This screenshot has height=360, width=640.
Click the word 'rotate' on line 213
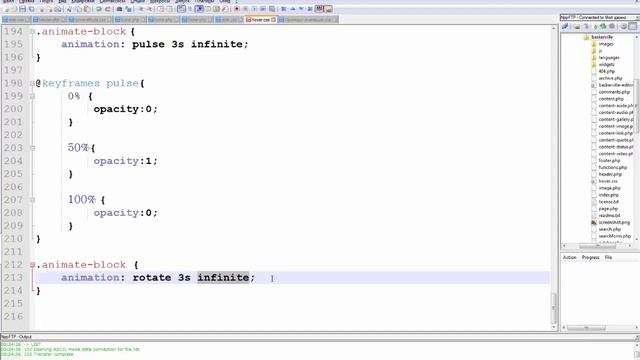[x=152, y=278]
